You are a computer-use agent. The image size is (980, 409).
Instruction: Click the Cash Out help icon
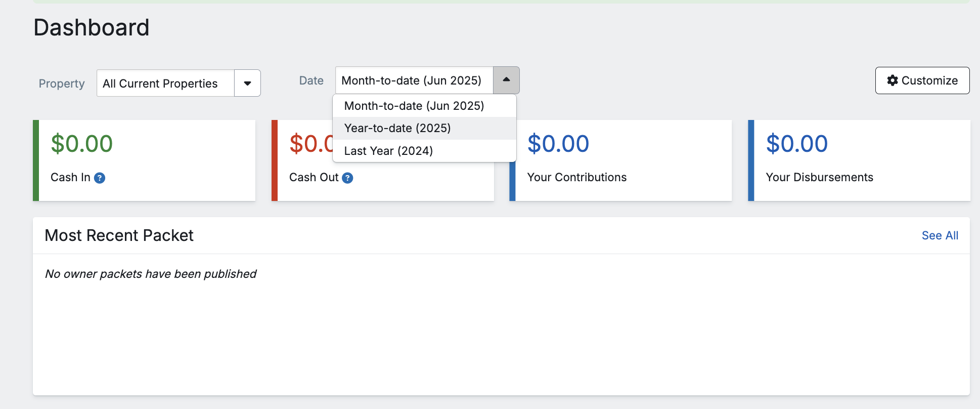[347, 178]
